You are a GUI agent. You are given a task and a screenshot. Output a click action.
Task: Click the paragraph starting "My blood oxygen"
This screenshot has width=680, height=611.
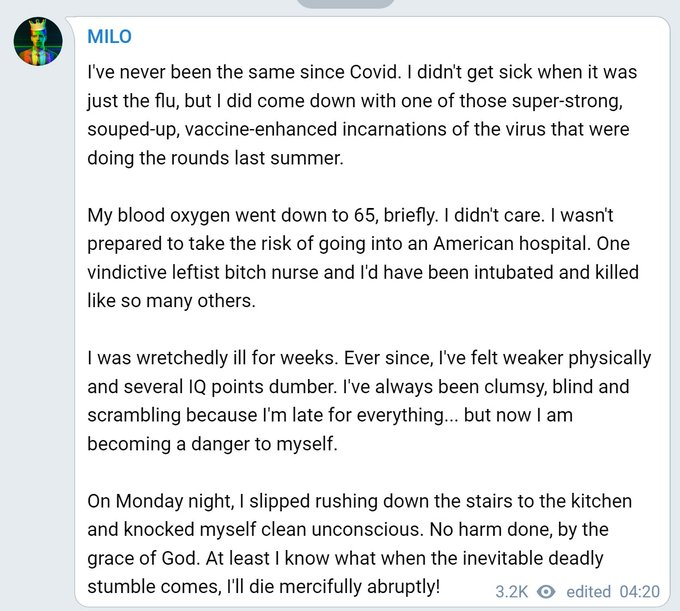click(x=362, y=259)
